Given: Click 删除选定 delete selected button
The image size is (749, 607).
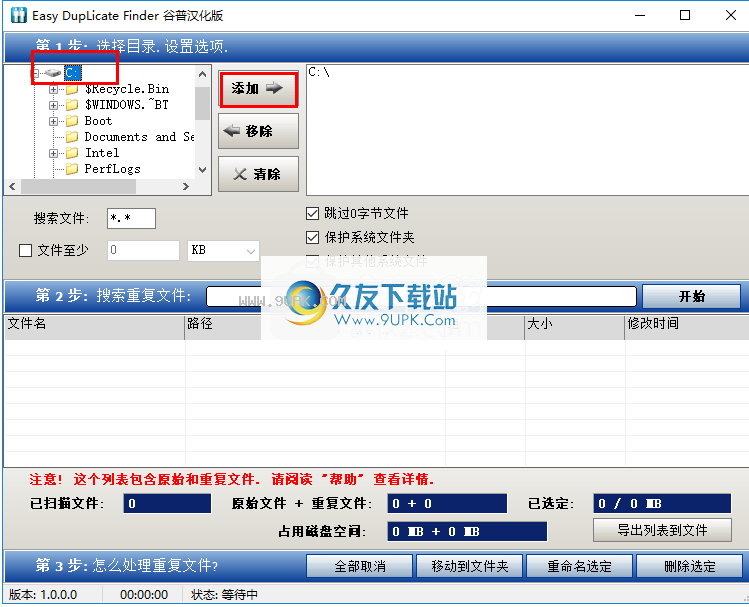Looking at the screenshot, I should point(689,566).
